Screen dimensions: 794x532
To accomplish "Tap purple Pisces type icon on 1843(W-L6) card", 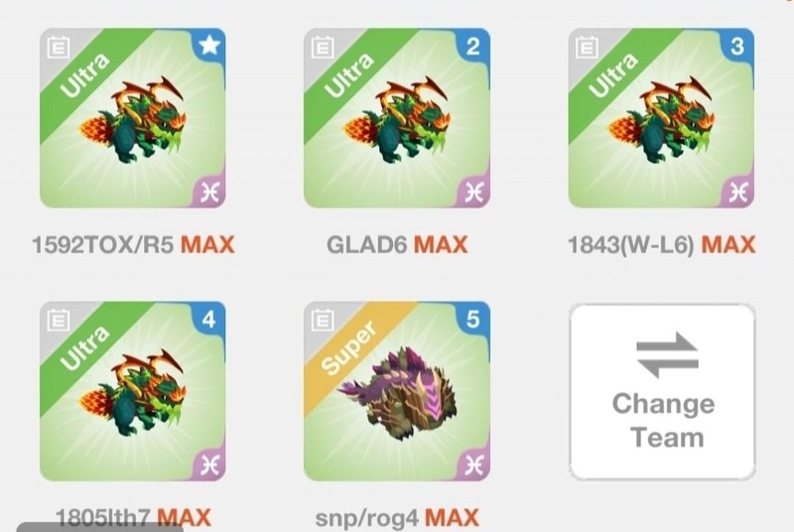I will [738, 192].
